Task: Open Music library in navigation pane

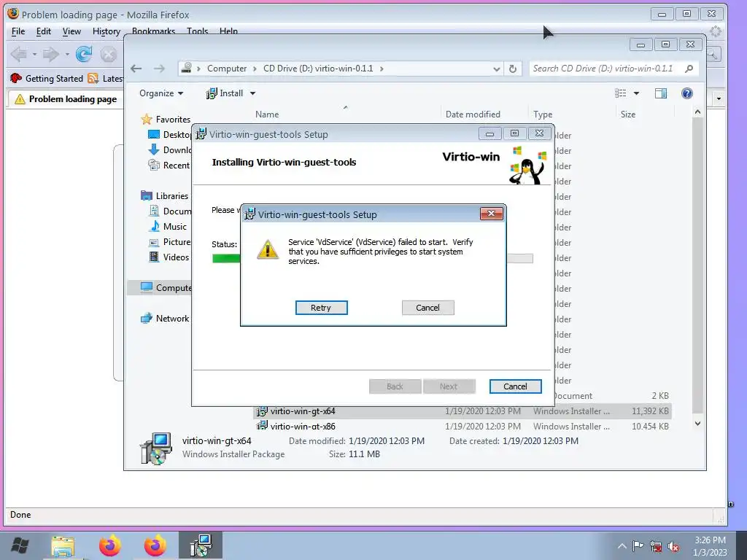Action: click(x=169, y=227)
